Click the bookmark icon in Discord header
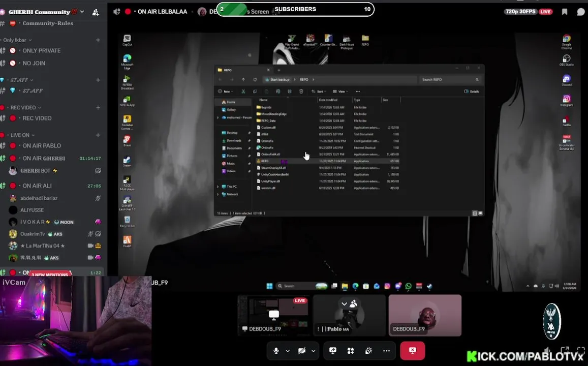The height and width of the screenshot is (366, 588). coord(565,12)
